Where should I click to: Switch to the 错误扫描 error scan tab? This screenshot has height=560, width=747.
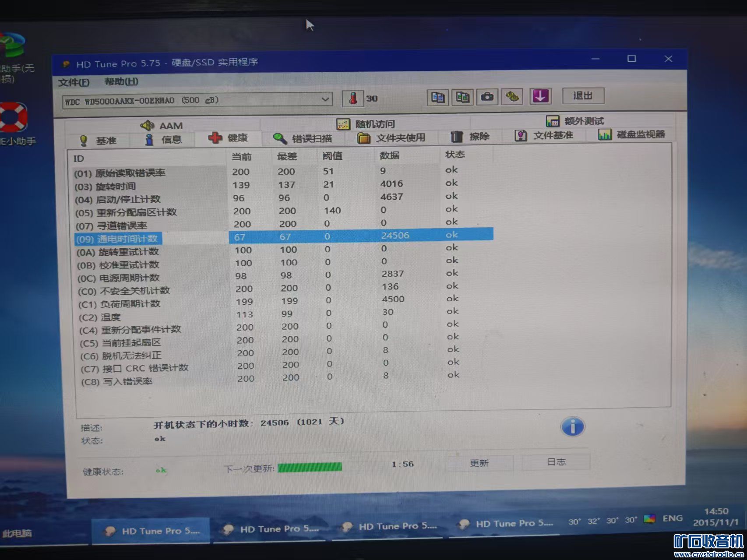point(303,138)
